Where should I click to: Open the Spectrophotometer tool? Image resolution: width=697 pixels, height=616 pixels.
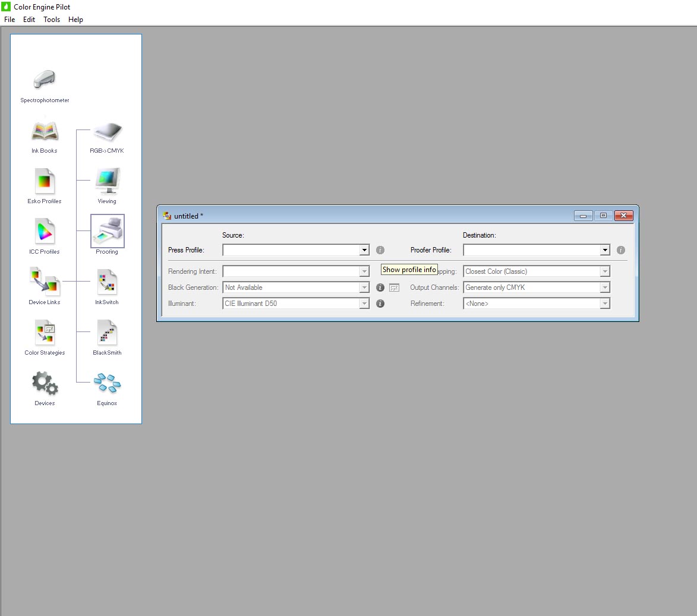[x=45, y=80]
